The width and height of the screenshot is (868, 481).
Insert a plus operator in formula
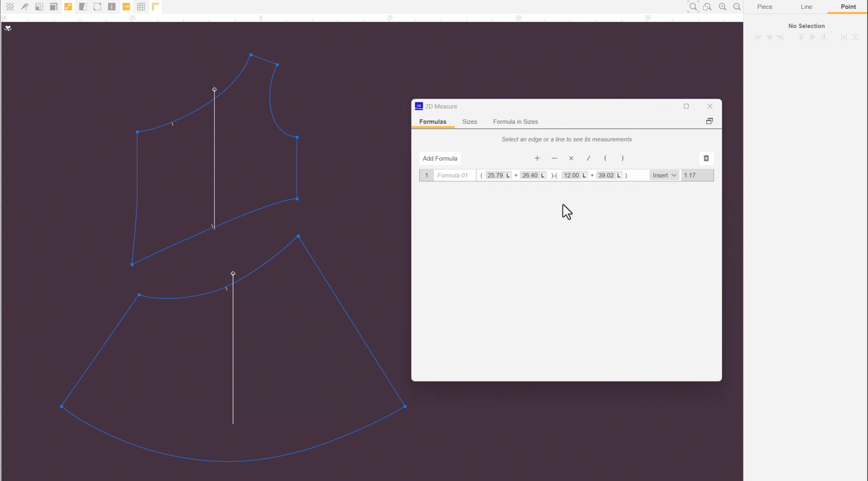coord(537,158)
